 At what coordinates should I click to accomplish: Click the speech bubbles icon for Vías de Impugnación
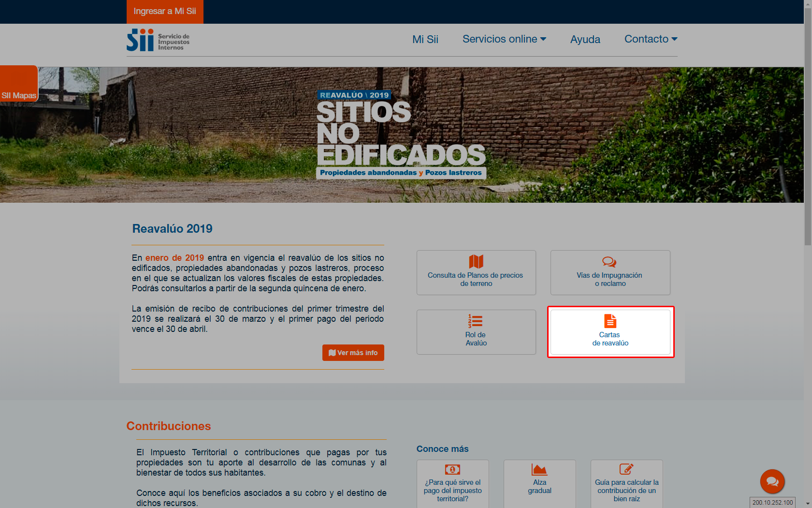[609, 262]
